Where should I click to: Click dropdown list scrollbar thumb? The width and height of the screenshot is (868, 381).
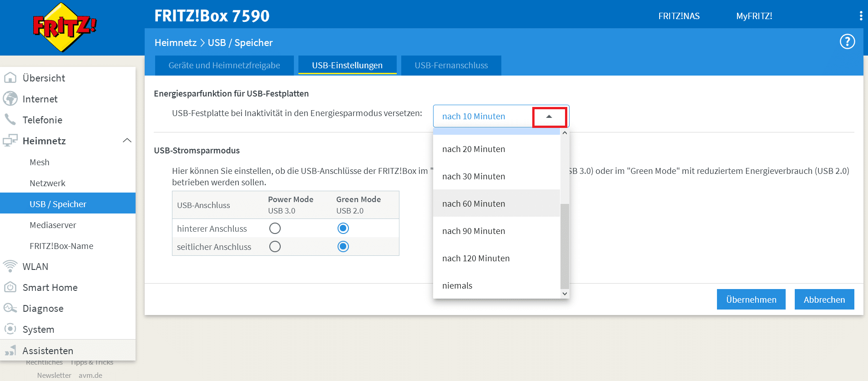point(565,246)
